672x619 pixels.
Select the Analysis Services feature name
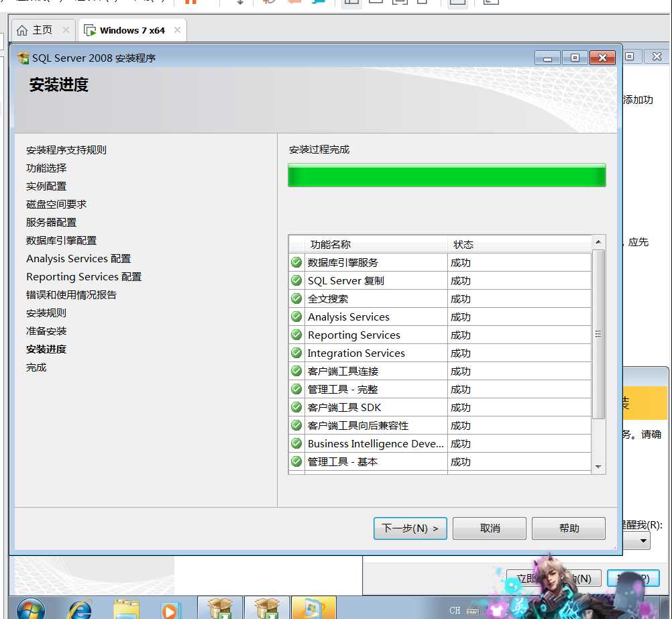349,317
